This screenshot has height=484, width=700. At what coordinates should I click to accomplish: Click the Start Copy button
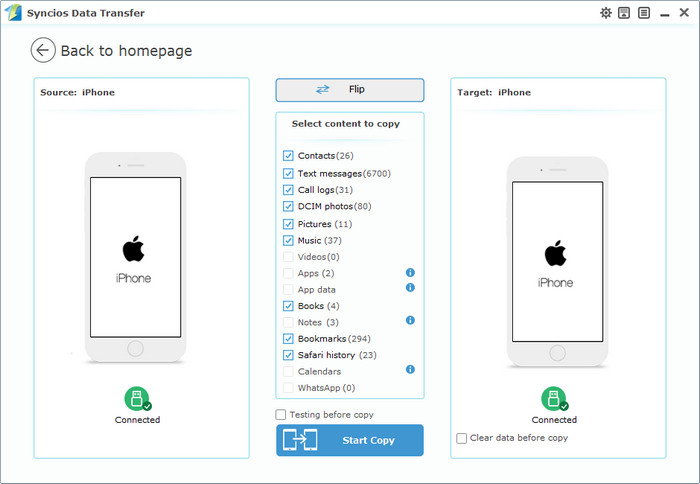pos(350,440)
